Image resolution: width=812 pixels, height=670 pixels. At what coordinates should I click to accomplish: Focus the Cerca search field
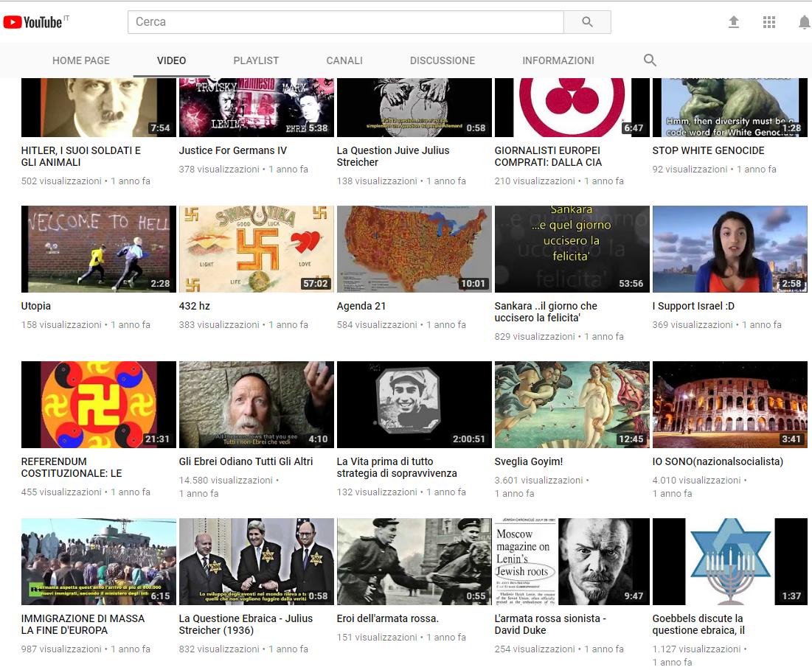click(346, 22)
